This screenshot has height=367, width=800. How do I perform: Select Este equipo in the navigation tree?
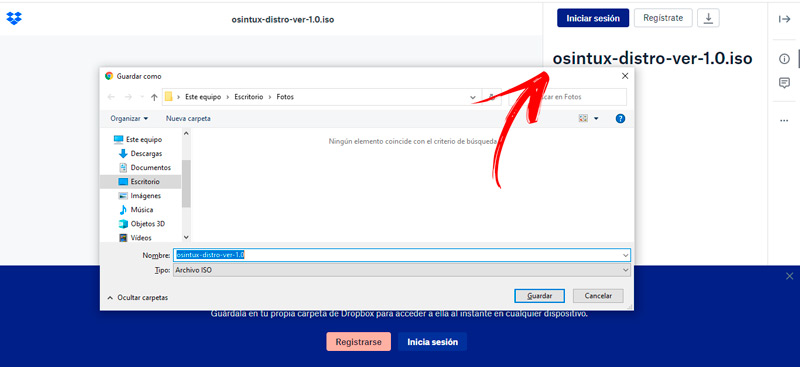tap(138, 139)
